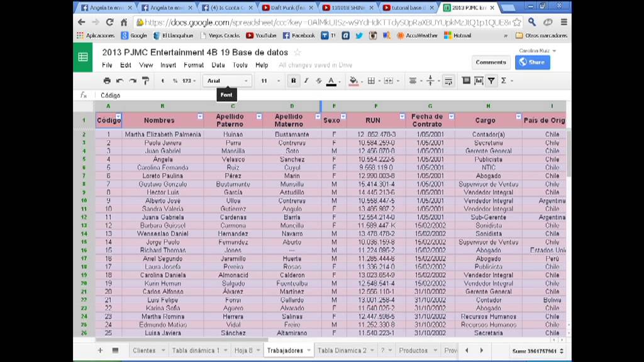Open horizontal align options
This screenshot has width=644, height=362.
click(415, 81)
